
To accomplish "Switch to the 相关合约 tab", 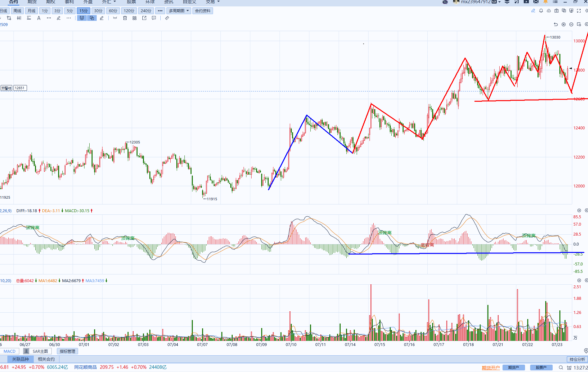I will [x=46, y=359].
